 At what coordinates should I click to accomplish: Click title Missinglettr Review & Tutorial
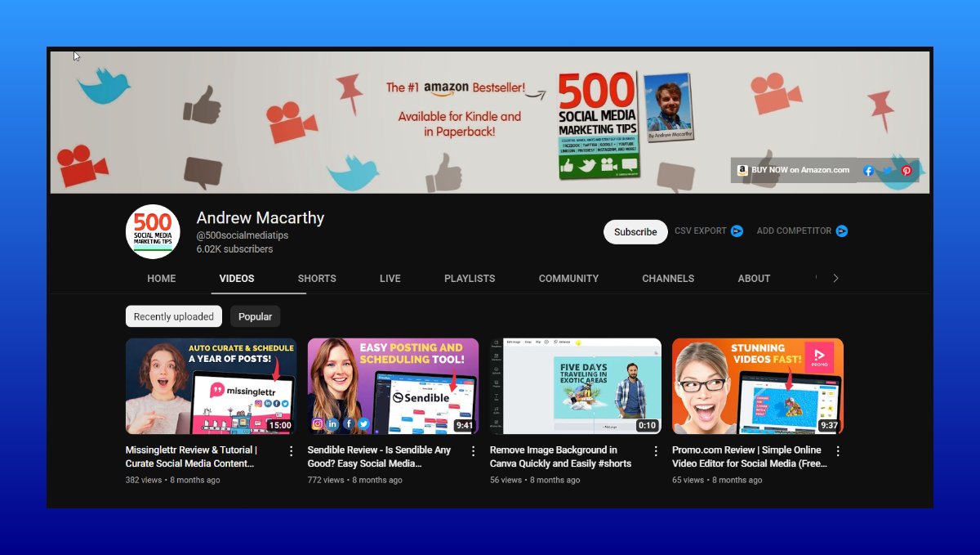pos(191,456)
